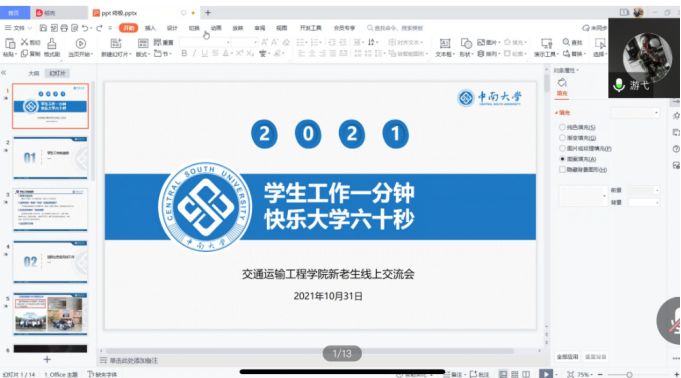Select the solid fill radio option

coord(562,127)
